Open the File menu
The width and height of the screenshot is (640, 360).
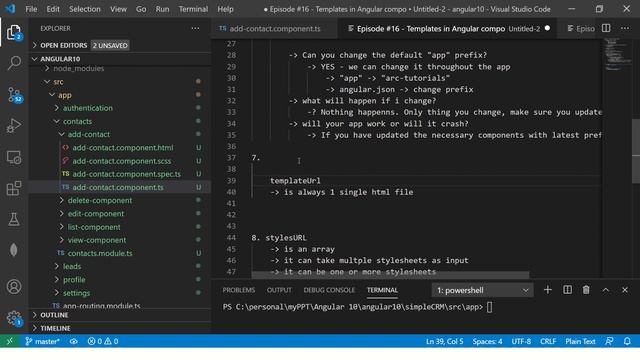click(x=31, y=9)
